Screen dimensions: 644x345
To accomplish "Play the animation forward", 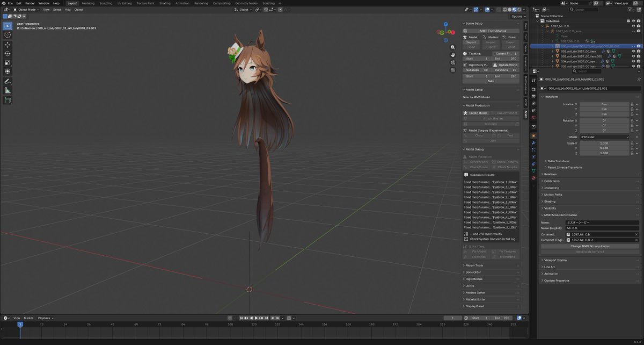I will click(x=257, y=318).
